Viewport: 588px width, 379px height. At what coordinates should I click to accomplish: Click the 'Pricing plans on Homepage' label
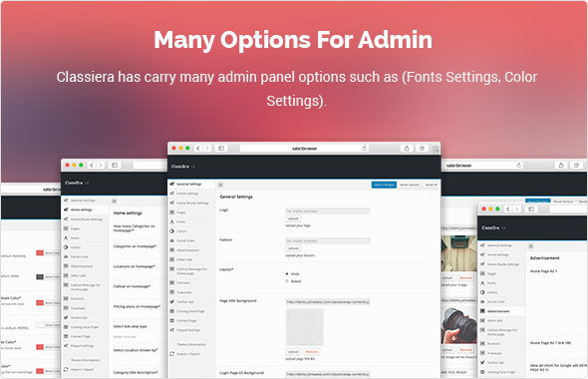point(137,306)
